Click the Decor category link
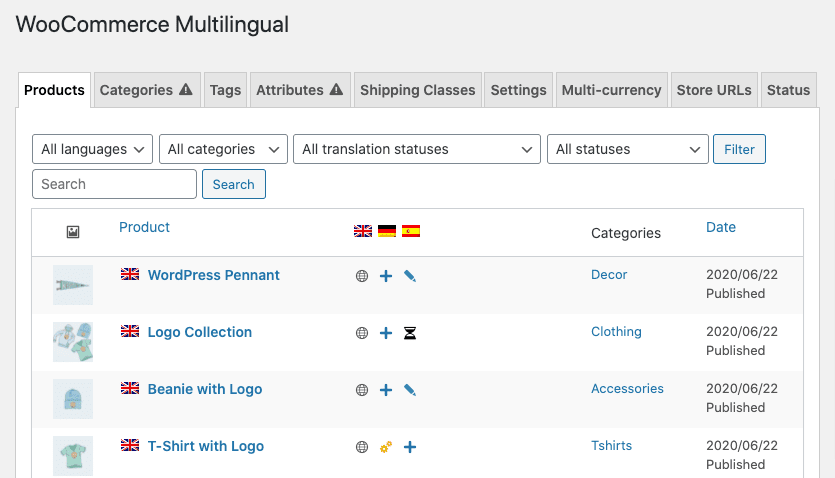Image resolution: width=835 pixels, height=478 pixels. point(609,275)
